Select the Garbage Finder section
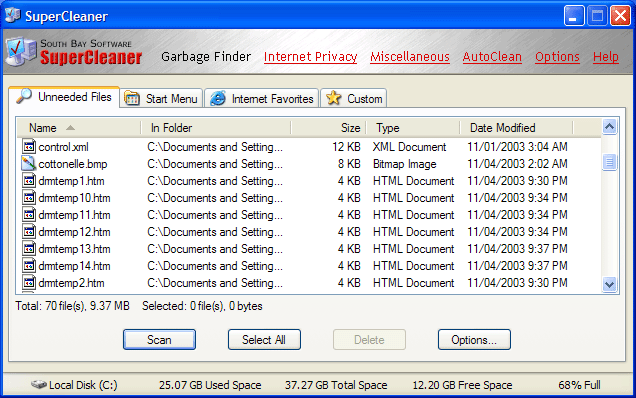 (x=206, y=57)
